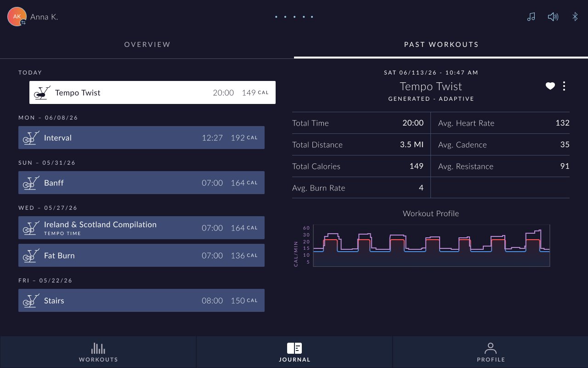Click the TODAY section header
This screenshot has width=588, height=368.
click(x=30, y=72)
